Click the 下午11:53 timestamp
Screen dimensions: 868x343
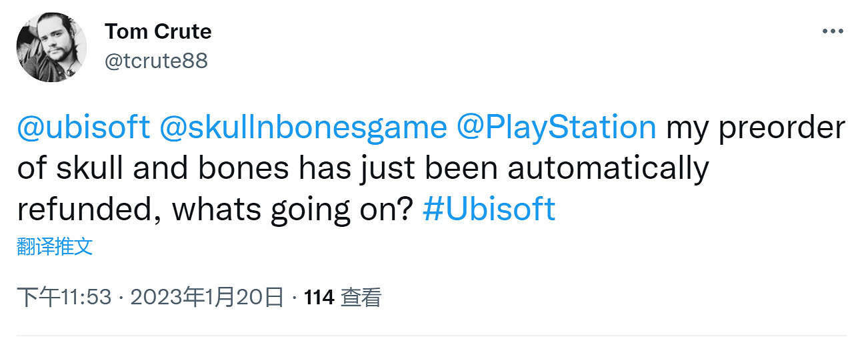(64, 298)
